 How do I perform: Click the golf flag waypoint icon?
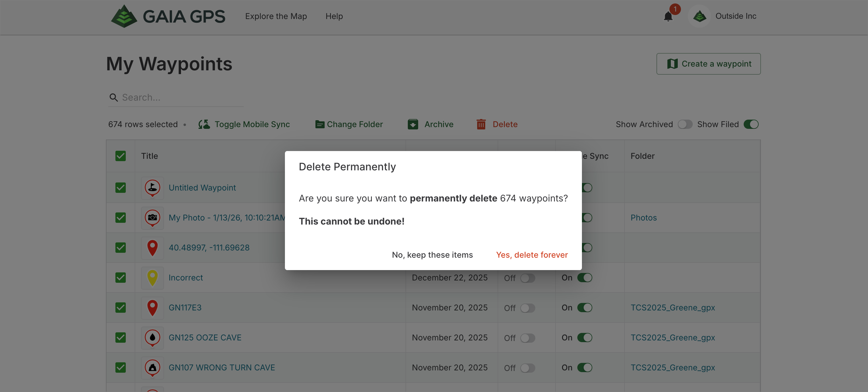[x=152, y=188]
